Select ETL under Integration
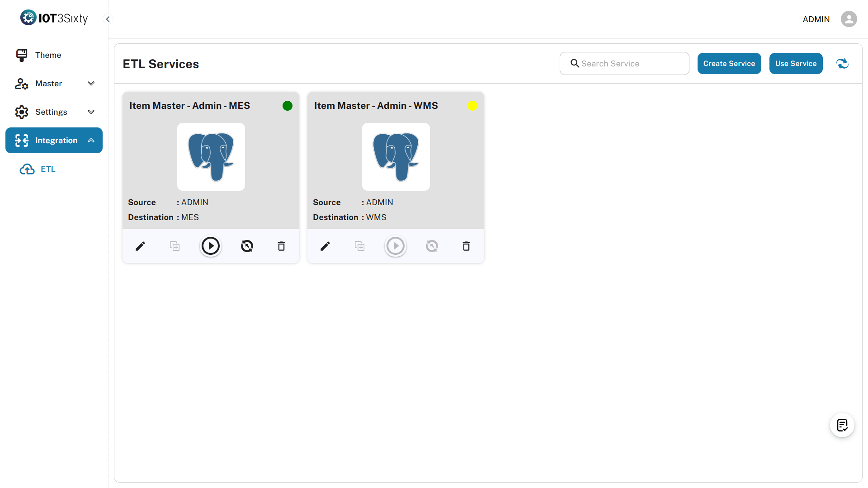The height and width of the screenshot is (488, 868). [x=47, y=169]
